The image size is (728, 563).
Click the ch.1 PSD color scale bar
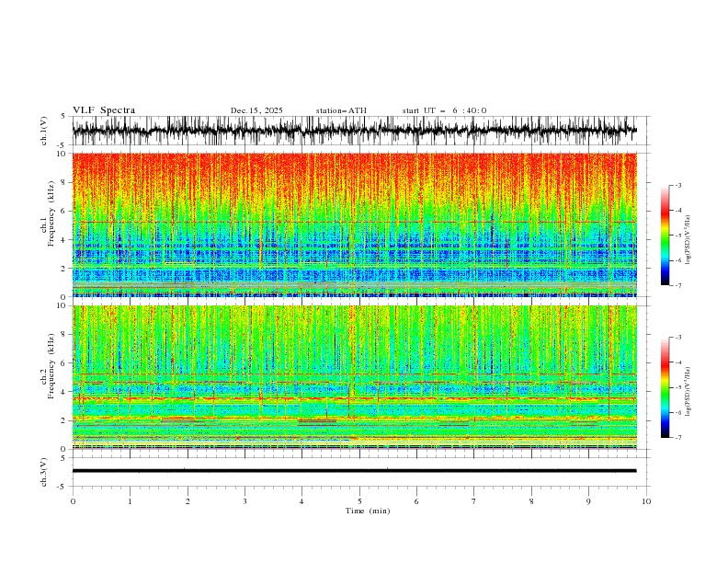(665, 236)
